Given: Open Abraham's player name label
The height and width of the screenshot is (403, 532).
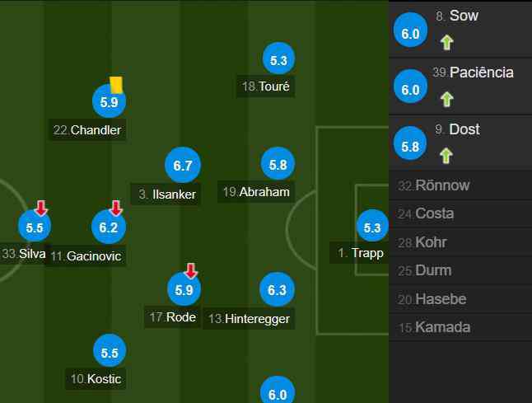Looking at the screenshot, I should 256,192.
